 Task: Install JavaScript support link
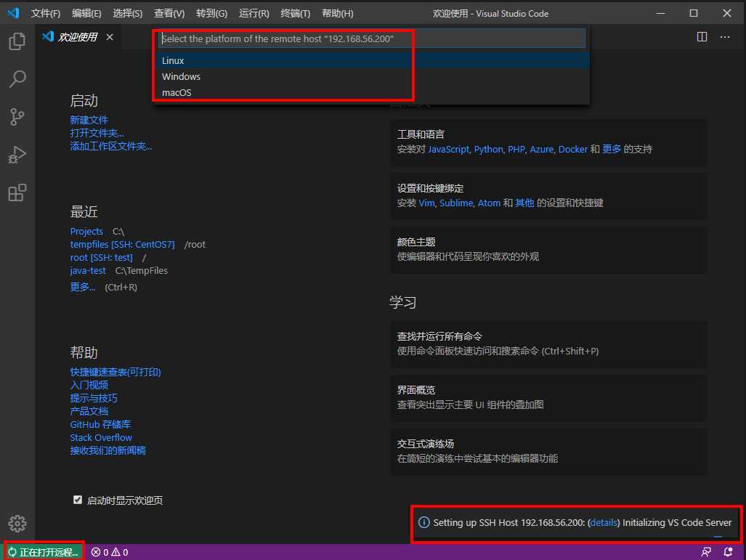449,150
